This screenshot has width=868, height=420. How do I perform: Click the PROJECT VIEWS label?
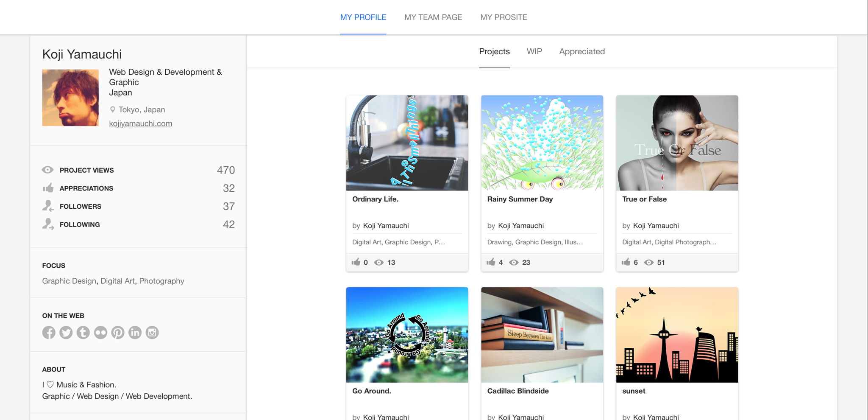[x=87, y=170]
